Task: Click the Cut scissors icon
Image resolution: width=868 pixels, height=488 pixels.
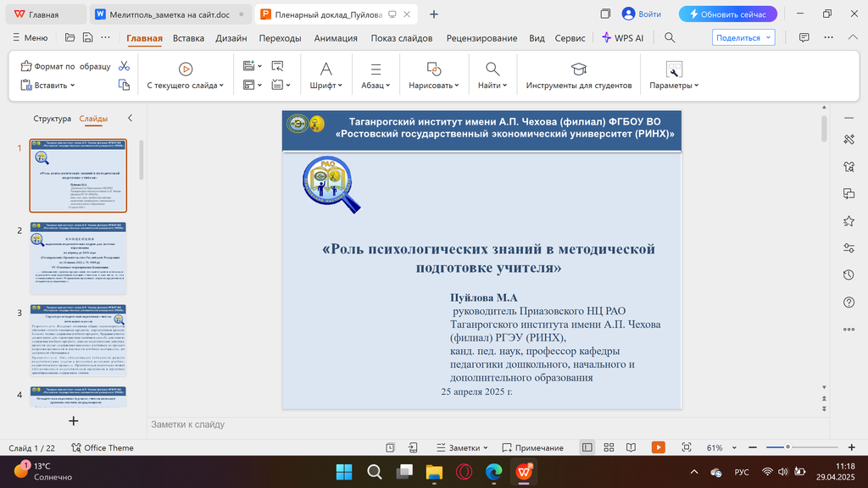Action: pos(124,66)
